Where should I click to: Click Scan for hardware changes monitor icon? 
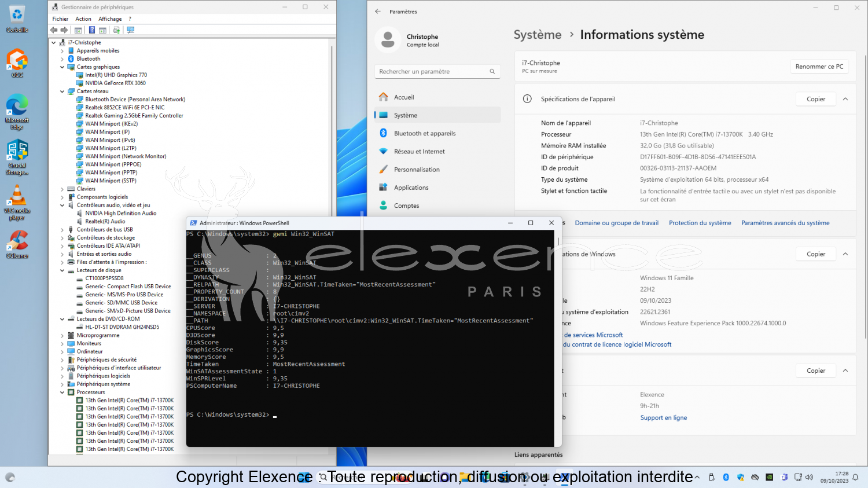point(131,30)
